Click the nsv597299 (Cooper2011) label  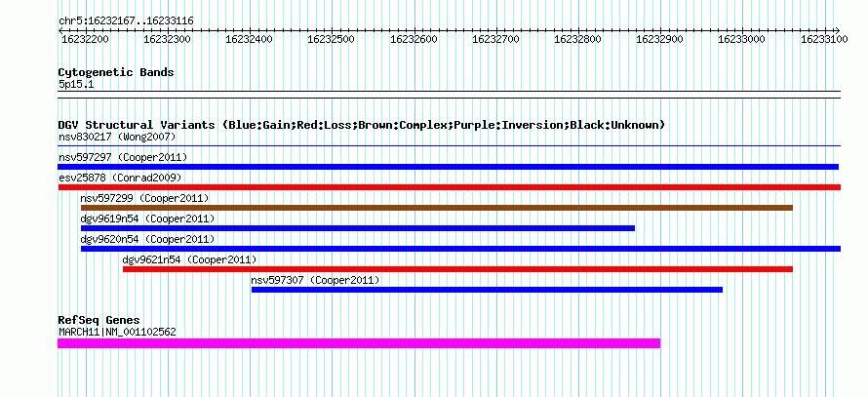click(x=144, y=198)
